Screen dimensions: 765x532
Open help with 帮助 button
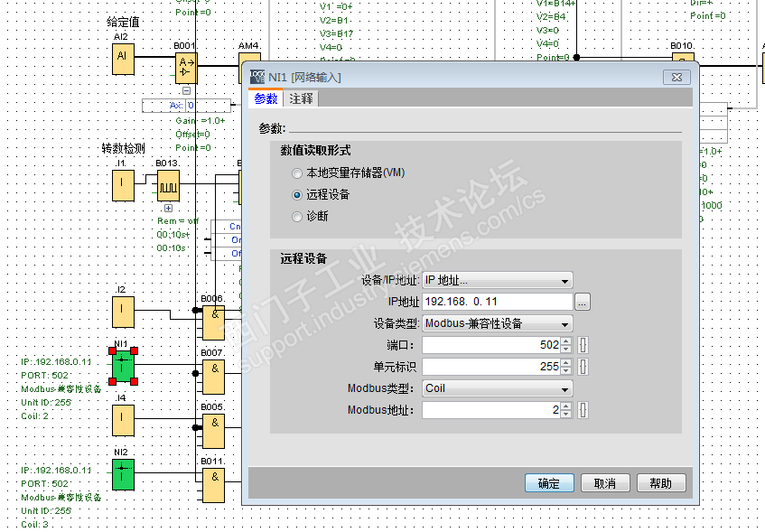tap(661, 483)
